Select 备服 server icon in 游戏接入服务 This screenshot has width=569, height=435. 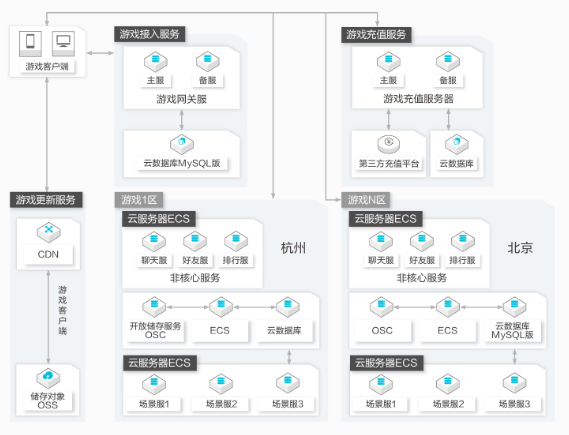pos(208,61)
